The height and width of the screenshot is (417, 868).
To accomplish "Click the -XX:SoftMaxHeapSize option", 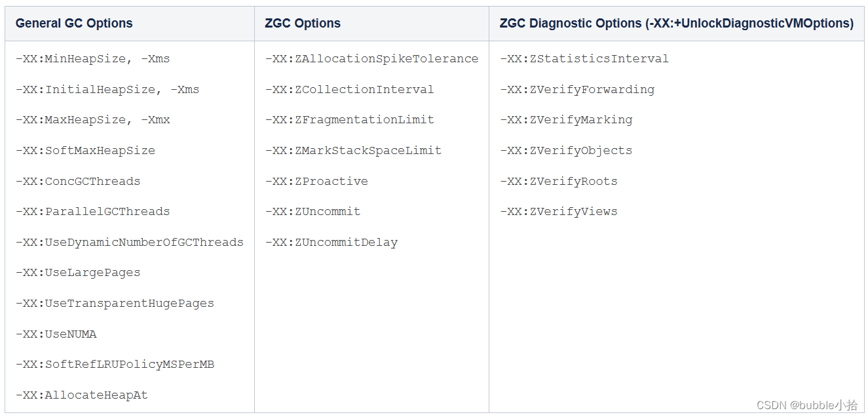I will pos(85,151).
